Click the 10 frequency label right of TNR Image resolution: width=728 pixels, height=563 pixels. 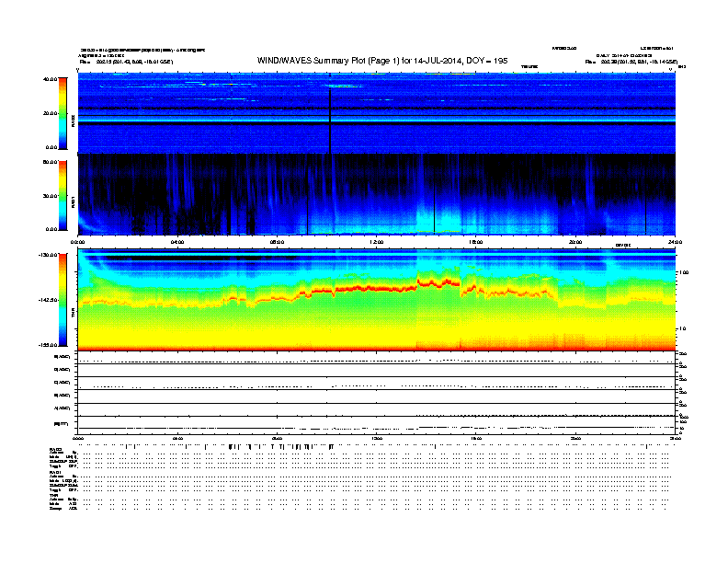click(x=684, y=329)
